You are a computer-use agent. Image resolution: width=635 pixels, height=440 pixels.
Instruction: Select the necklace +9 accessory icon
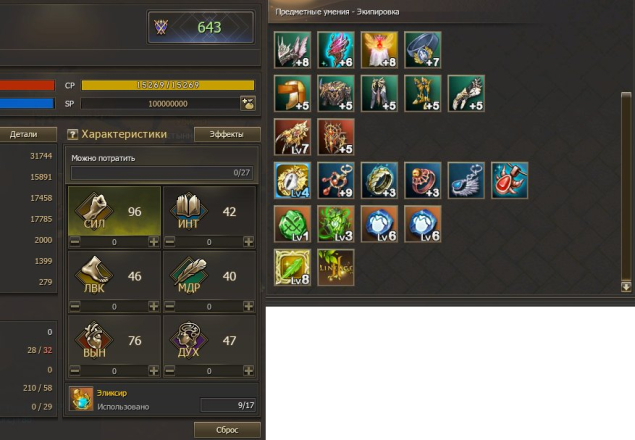point(336,180)
